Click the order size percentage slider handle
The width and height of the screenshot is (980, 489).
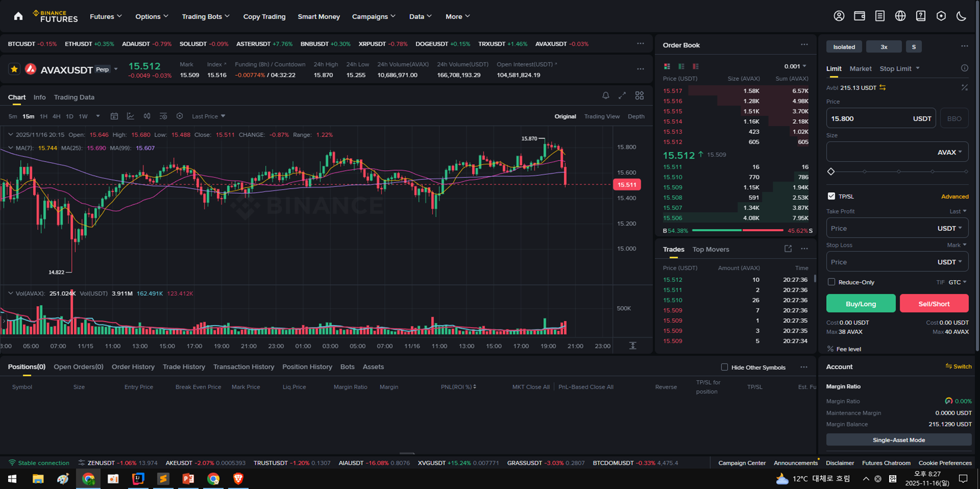[x=831, y=172]
